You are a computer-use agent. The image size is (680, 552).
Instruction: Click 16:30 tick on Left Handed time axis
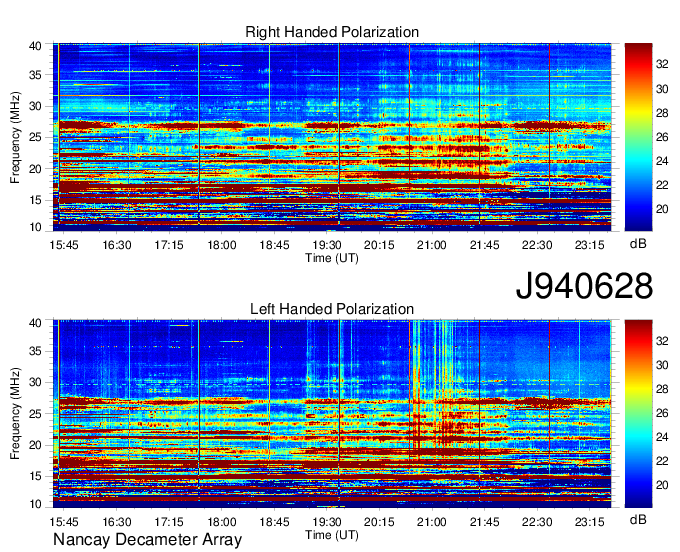[117, 522]
